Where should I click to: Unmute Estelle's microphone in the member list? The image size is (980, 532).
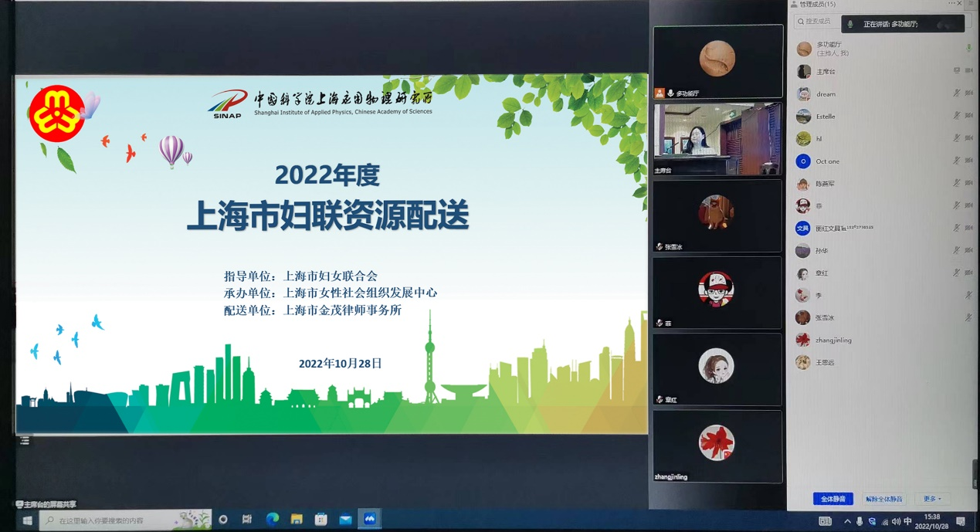pos(957,116)
